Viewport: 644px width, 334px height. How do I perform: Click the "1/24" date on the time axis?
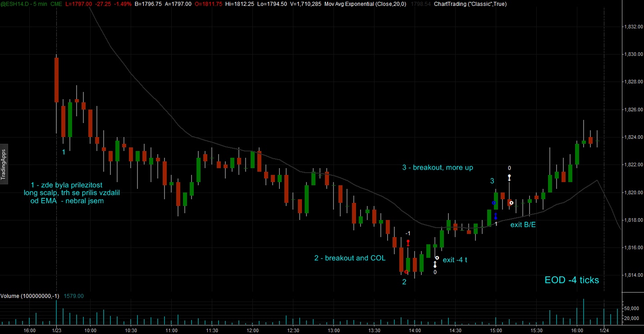point(604,330)
